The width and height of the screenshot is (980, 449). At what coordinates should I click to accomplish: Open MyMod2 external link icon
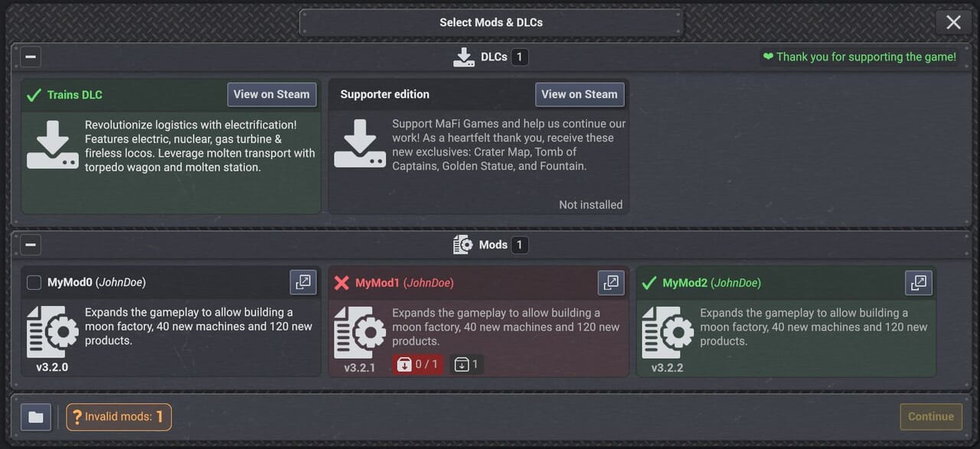[919, 282]
